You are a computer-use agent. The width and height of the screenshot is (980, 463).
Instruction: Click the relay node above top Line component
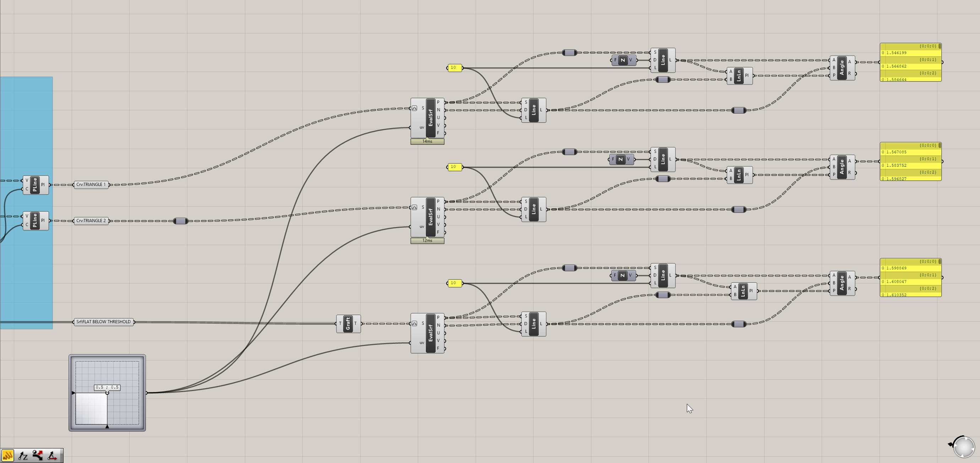pyautogui.click(x=569, y=53)
